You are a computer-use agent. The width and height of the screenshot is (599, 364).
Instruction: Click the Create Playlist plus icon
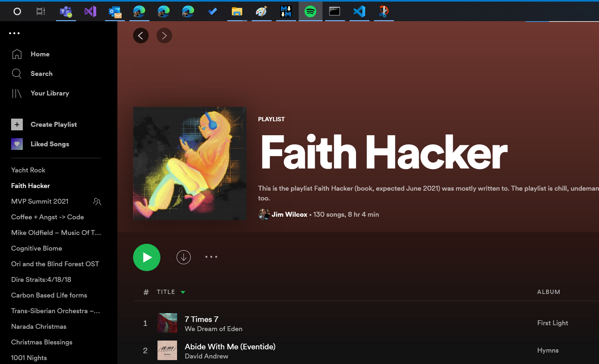tap(17, 124)
